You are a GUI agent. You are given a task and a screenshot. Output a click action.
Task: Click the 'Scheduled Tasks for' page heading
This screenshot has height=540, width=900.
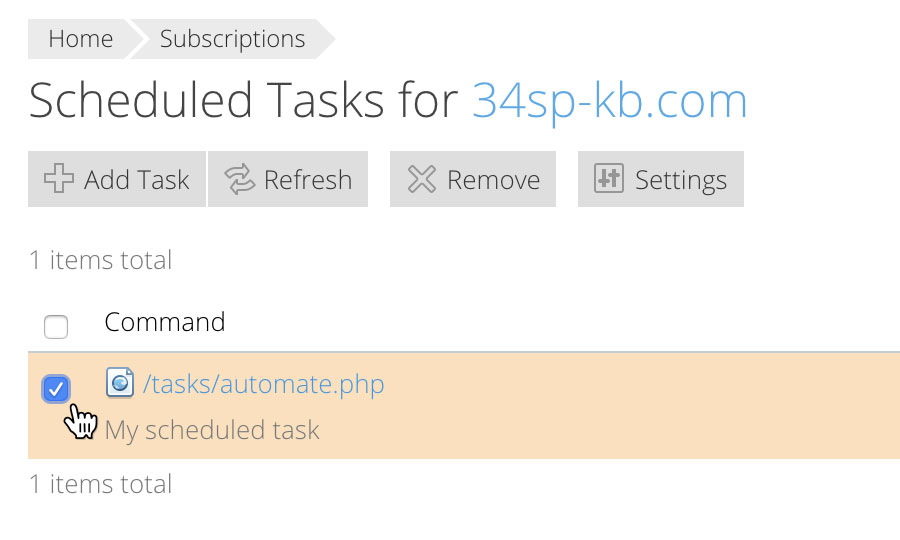pyautogui.click(x=243, y=100)
